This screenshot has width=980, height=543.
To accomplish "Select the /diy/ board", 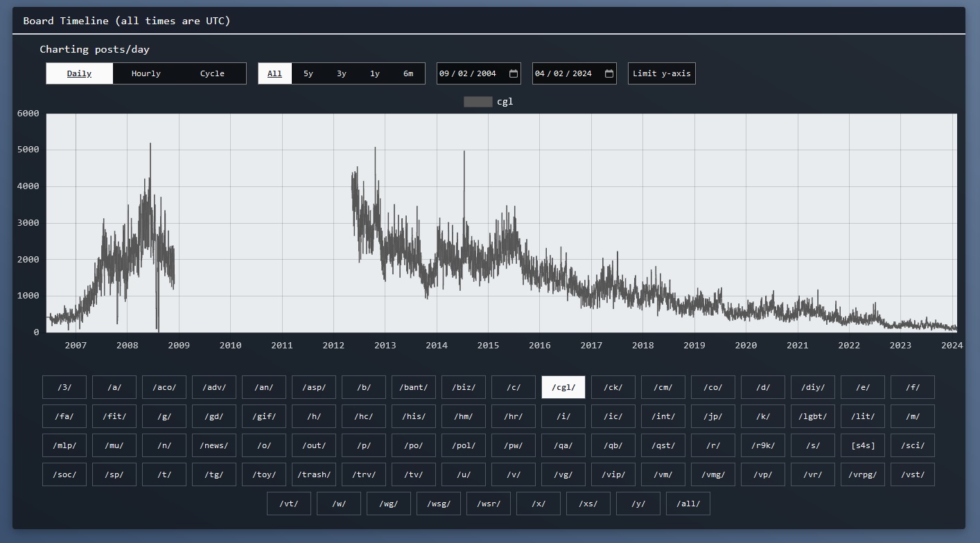I will (813, 387).
